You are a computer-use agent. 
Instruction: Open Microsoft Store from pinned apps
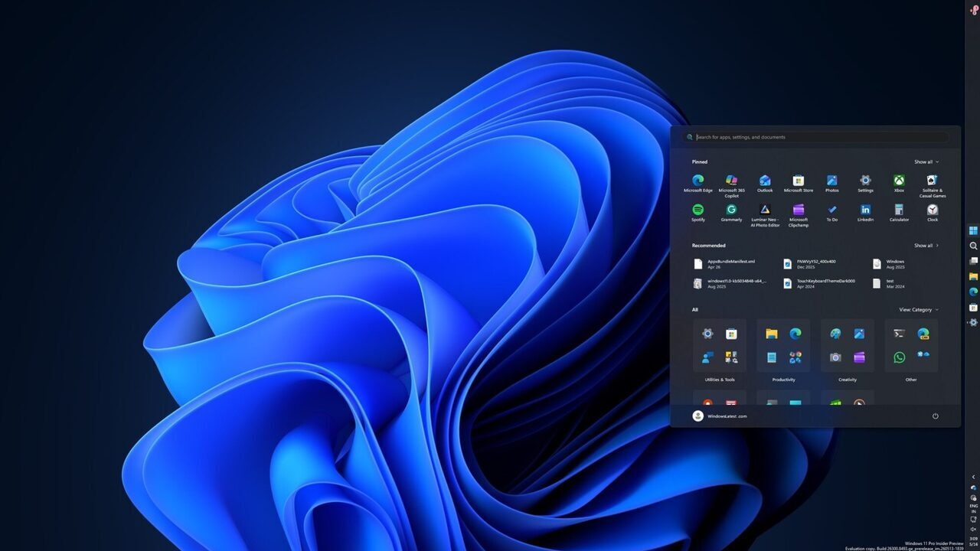(x=799, y=184)
